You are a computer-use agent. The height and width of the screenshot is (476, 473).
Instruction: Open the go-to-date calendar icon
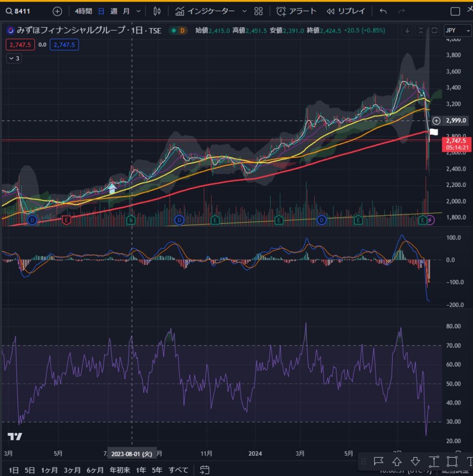(205, 470)
